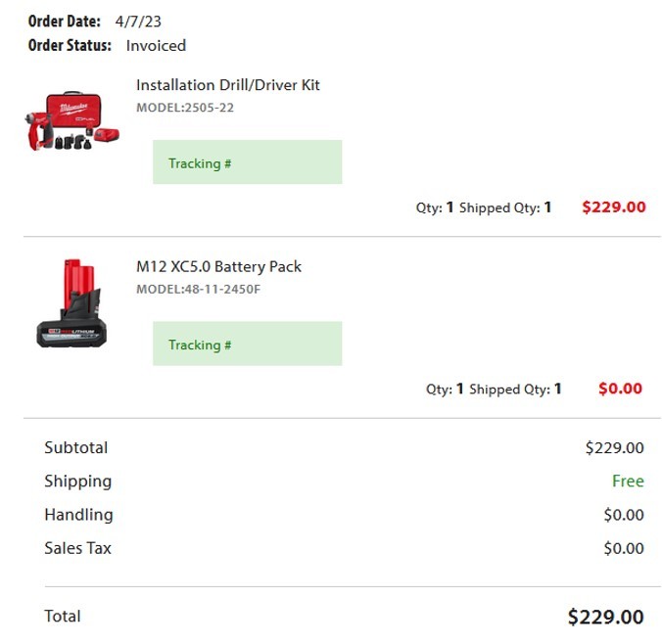Click the Sales Tax label

[77, 548]
